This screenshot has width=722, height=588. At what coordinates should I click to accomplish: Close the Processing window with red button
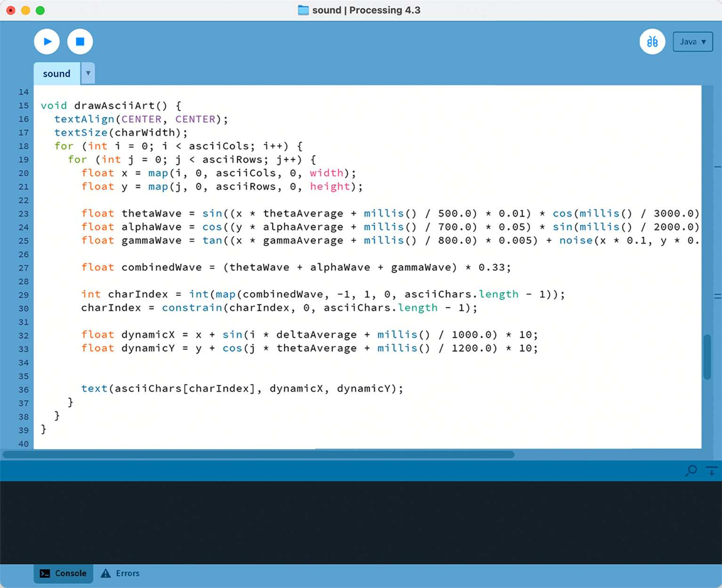point(10,10)
